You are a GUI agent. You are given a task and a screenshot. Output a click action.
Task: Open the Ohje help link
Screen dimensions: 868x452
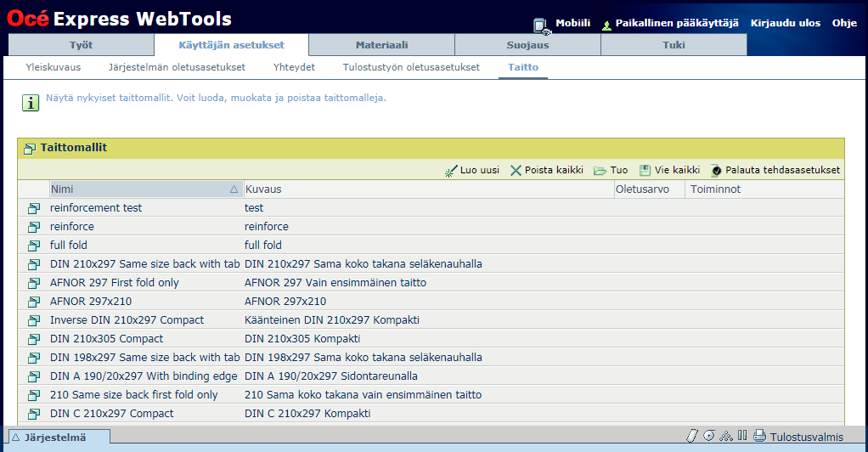tap(844, 23)
